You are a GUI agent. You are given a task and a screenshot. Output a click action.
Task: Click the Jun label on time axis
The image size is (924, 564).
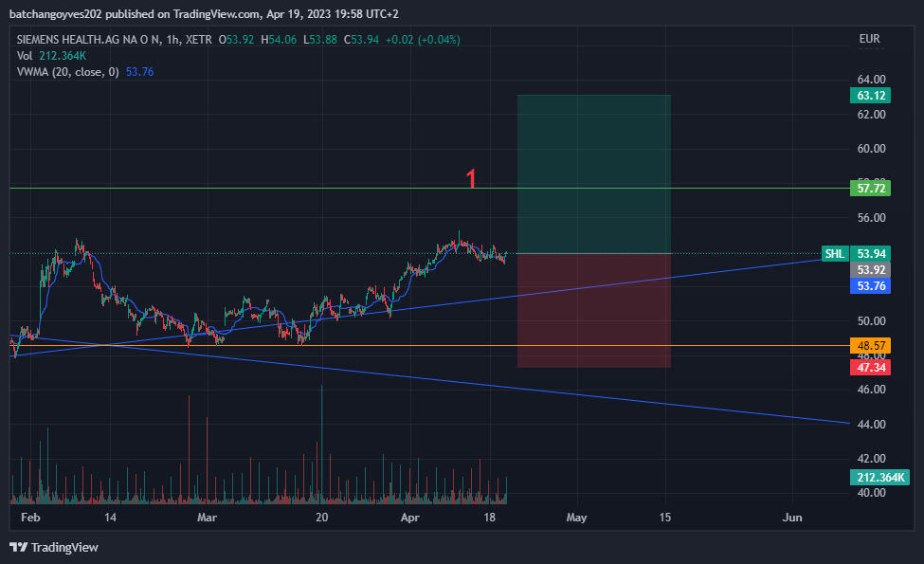pyautogui.click(x=792, y=518)
